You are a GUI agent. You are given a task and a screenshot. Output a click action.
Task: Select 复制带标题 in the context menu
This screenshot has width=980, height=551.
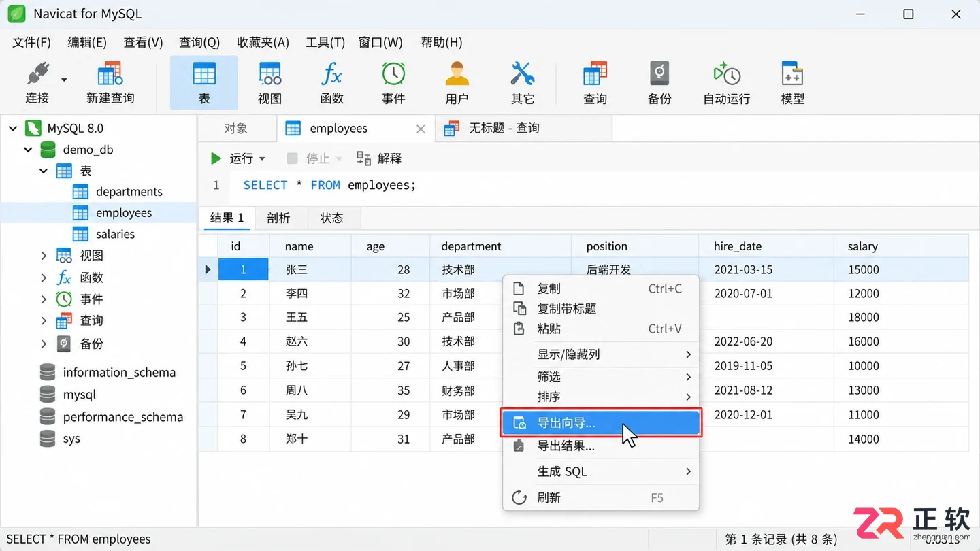pyautogui.click(x=600, y=309)
